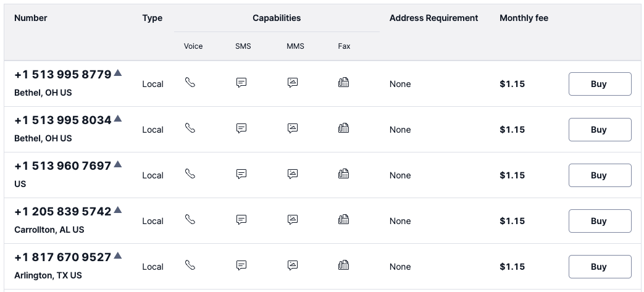Click the MMS icon for +1 513 960 7697

pyautogui.click(x=293, y=174)
